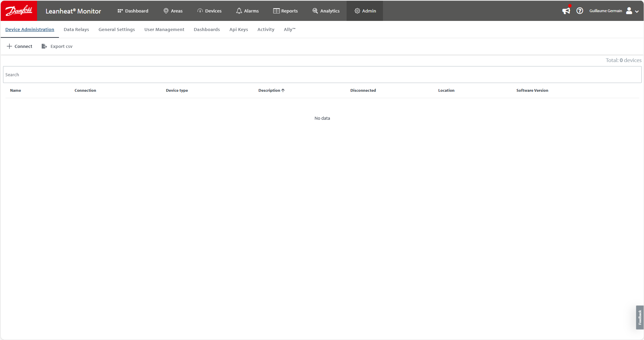Image resolution: width=644 pixels, height=340 pixels.
Task: Go to Alarms bell in navigation
Action: click(248, 11)
